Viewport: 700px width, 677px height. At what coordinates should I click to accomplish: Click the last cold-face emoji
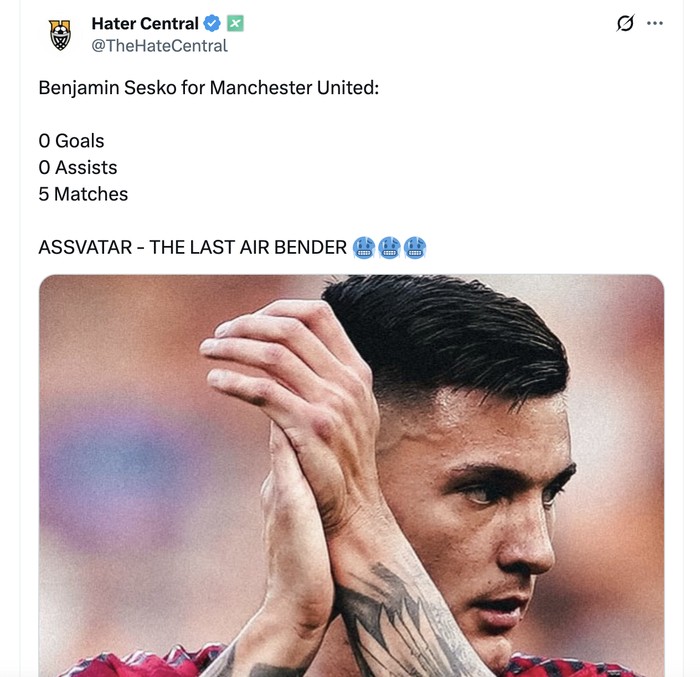[x=415, y=247]
